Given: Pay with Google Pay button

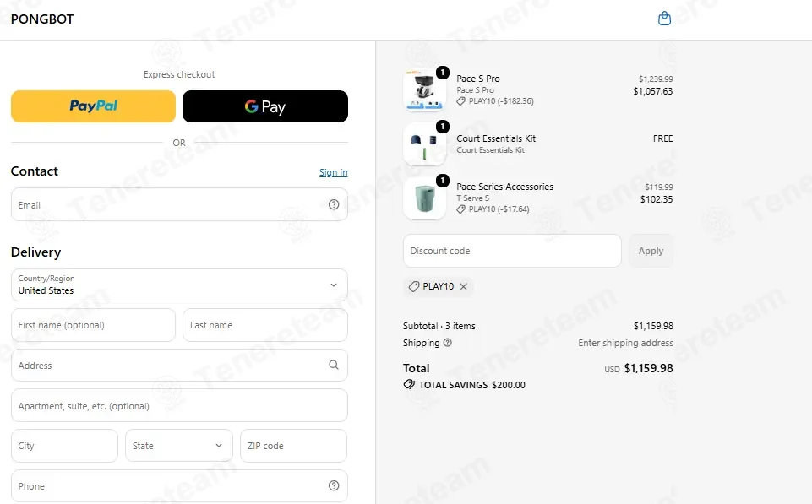Looking at the screenshot, I should [x=265, y=106].
